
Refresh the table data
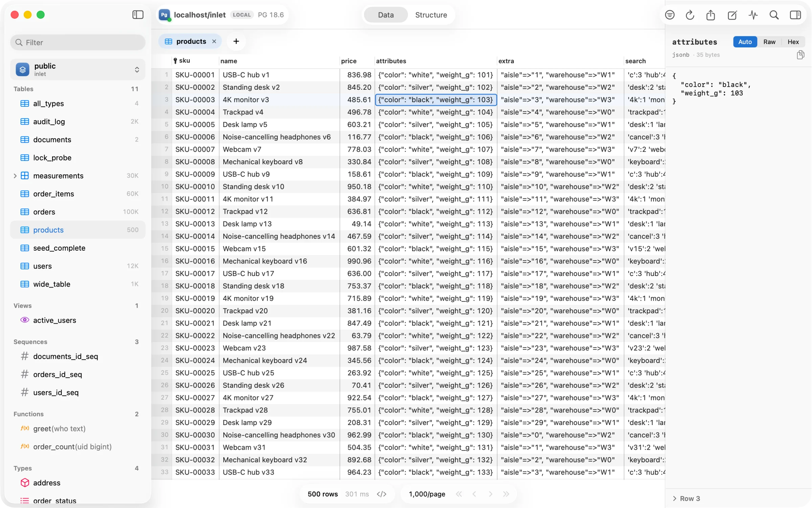(690, 15)
